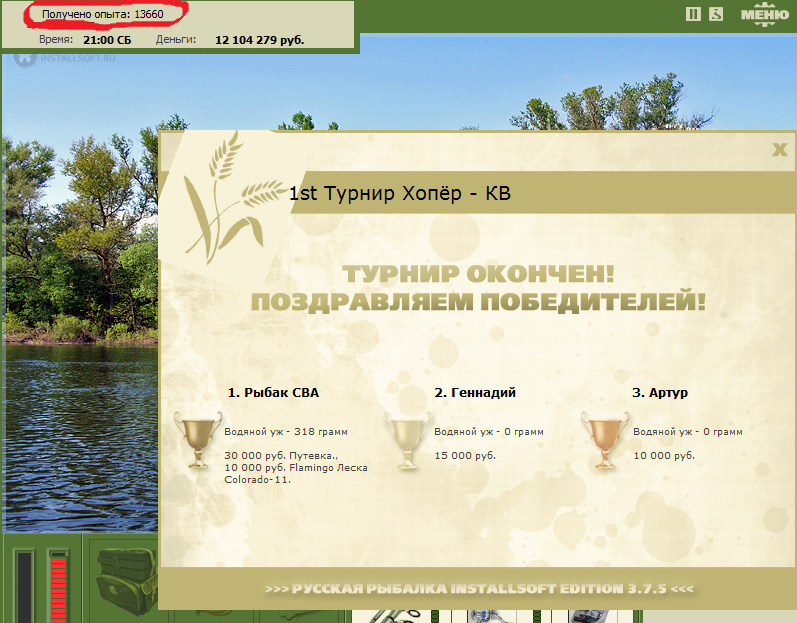Click the Colorado-11 prize text
The width and height of the screenshot is (797, 623).
[x=258, y=480]
